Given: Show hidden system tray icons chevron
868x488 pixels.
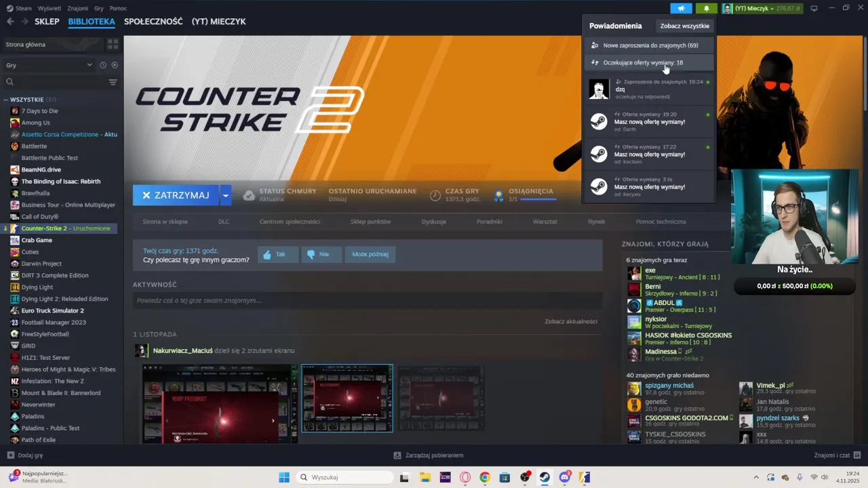Looking at the screenshot, I should pyautogui.click(x=757, y=477).
